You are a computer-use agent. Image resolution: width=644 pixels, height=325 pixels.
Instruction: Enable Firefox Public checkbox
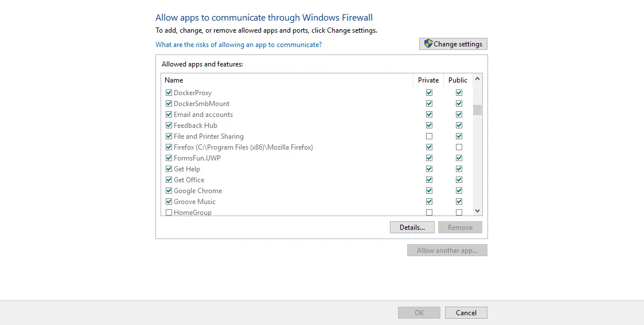pyautogui.click(x=459, y=147)
